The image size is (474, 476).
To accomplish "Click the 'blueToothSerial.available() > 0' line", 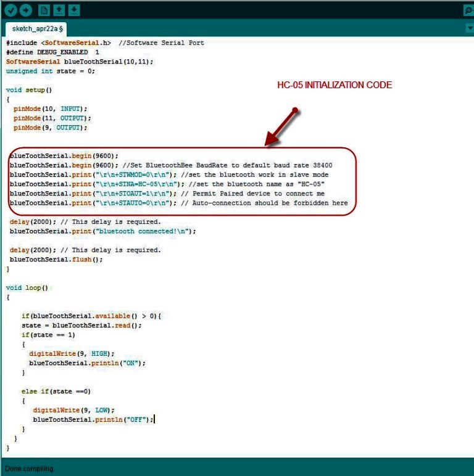I will (91, 316).
